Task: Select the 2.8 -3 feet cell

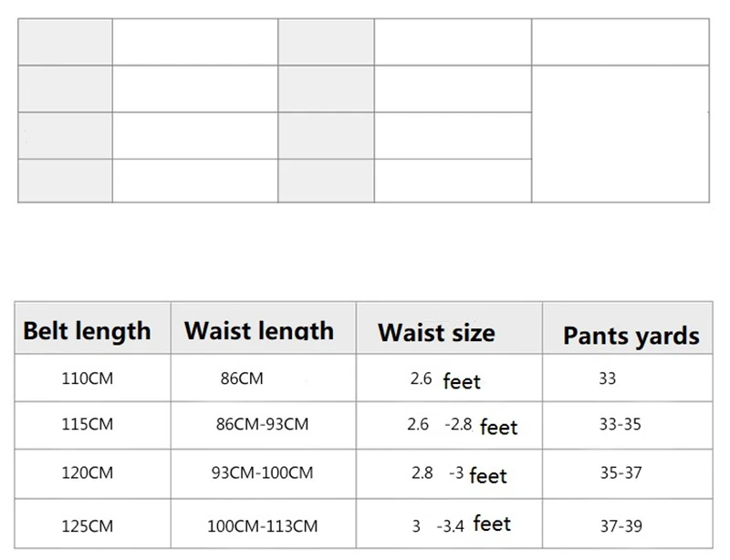Action: (x=449, y=474)
